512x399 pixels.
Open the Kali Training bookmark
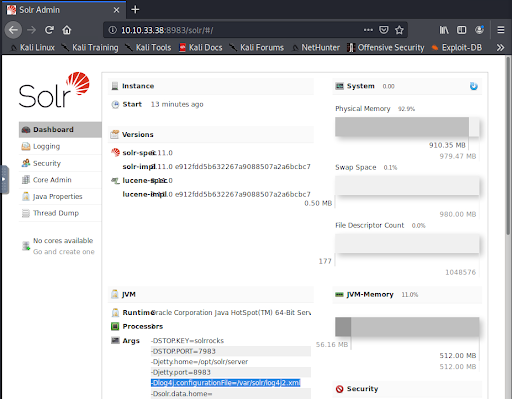(x=90, y=48)
